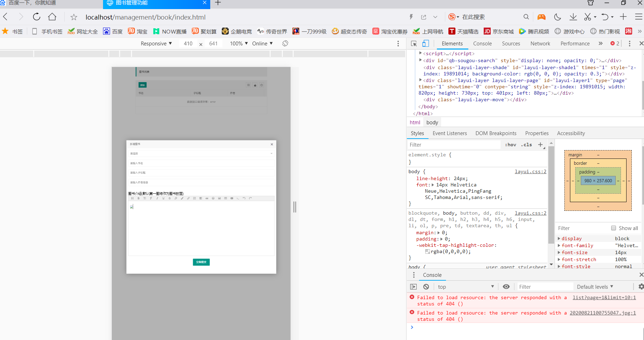Open the 请选择 dropdown in the dialog
Image resolution: width=644 pixels, height=340 pixels.
[x=201, y=154]
